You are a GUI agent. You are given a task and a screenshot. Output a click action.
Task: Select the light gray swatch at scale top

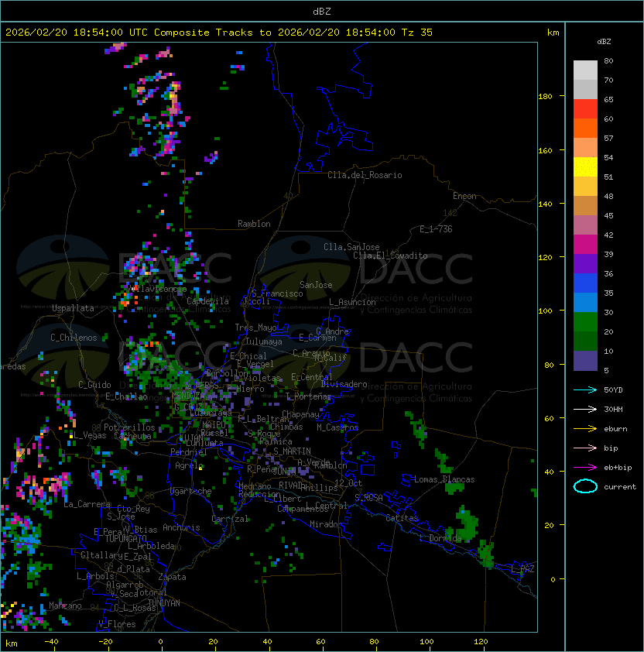point(585,70)
